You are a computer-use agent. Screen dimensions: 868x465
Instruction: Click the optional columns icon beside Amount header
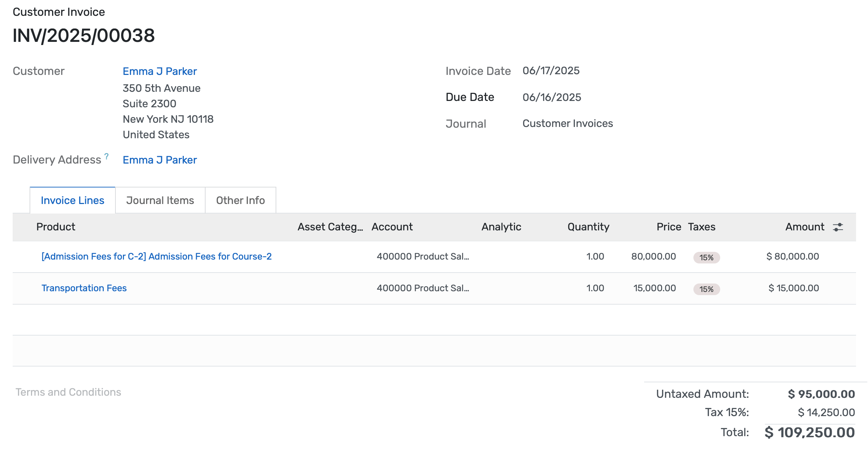837,227
